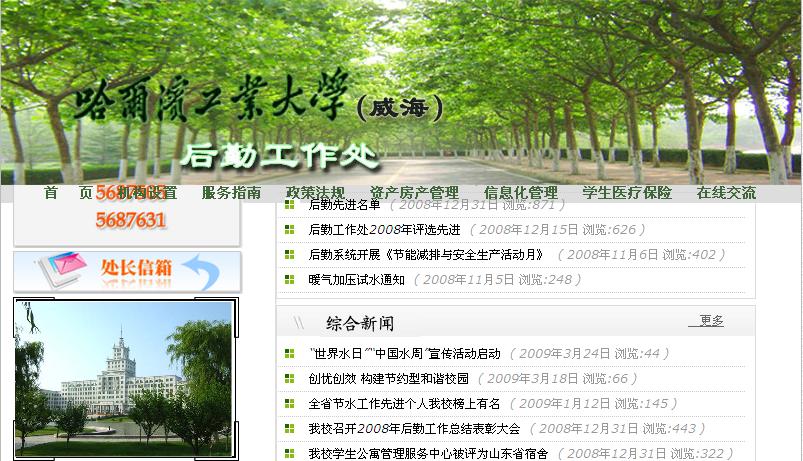803x461 pixels.
Task: Open the 服务指南 menu item
Action: click(x=231, y=193)
